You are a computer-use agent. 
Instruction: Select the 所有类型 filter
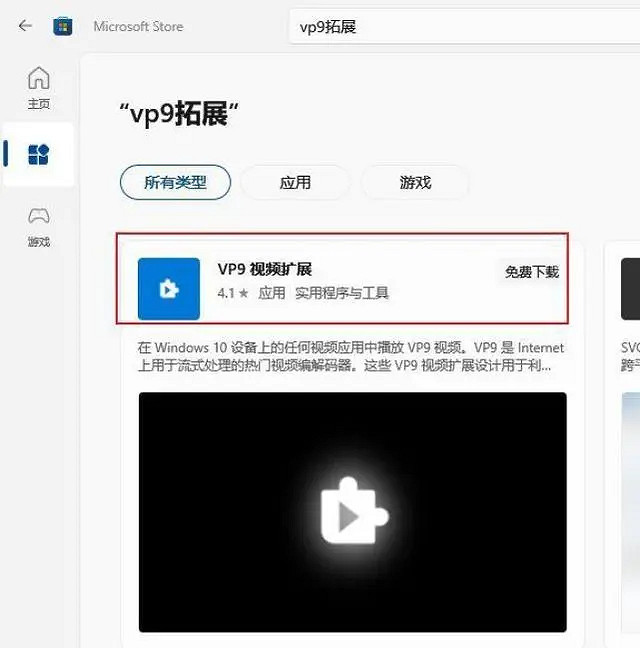pos(175,182)
